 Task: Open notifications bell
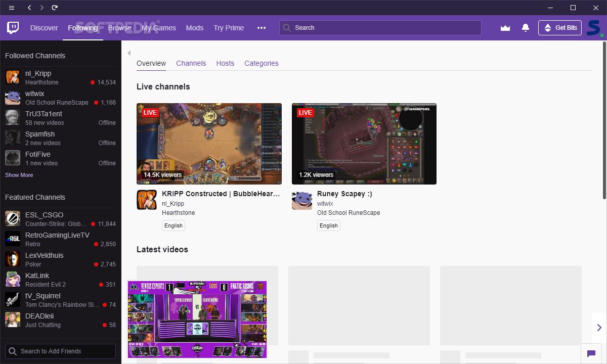click(526, 28)
